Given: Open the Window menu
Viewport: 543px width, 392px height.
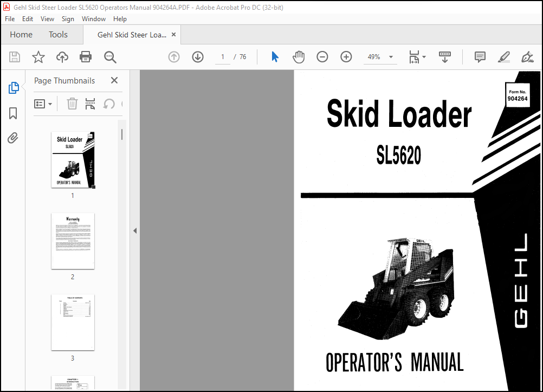Looking at the screenshot, I should [94, 19].
